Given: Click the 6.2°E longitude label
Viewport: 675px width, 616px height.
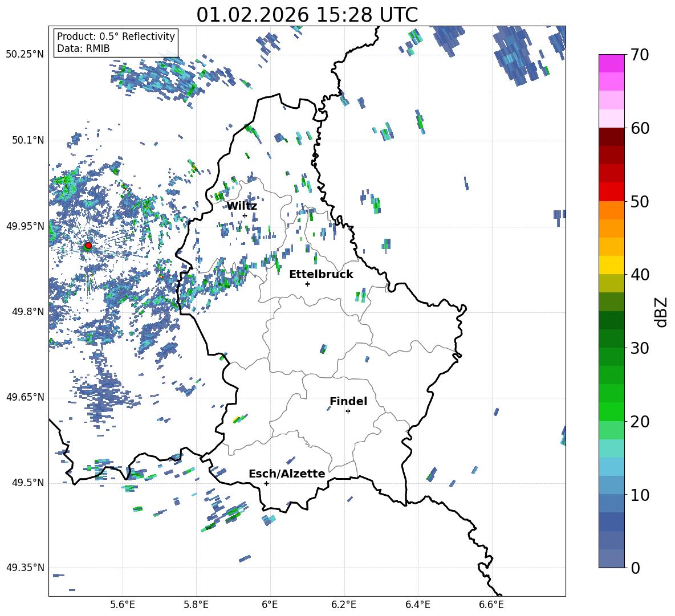Looking at the screenshot, I should 344,605.
